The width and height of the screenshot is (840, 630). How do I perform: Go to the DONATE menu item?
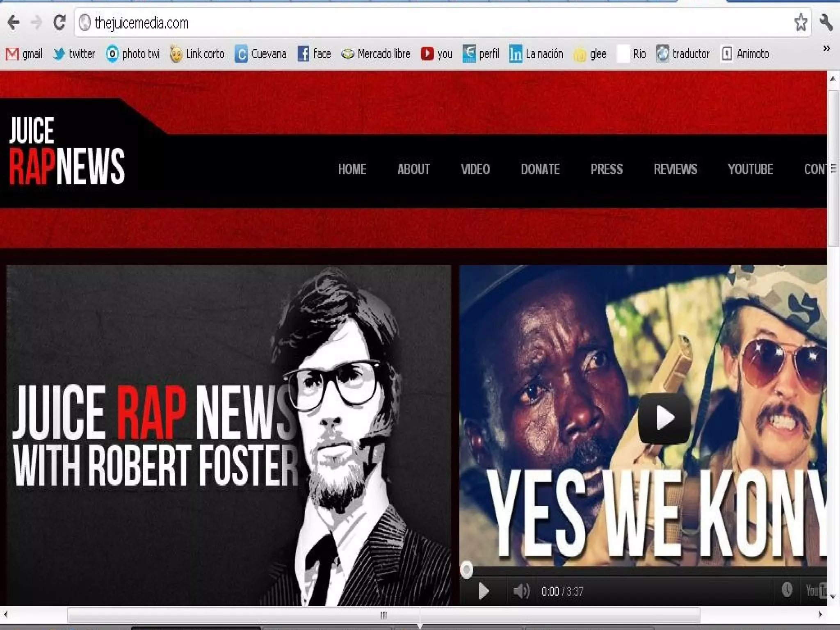(x=540, y=169)
